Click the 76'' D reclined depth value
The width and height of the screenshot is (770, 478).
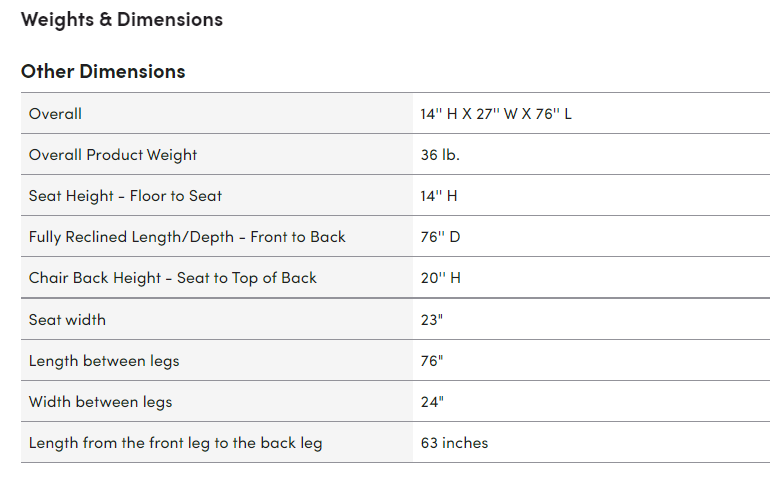440,237
